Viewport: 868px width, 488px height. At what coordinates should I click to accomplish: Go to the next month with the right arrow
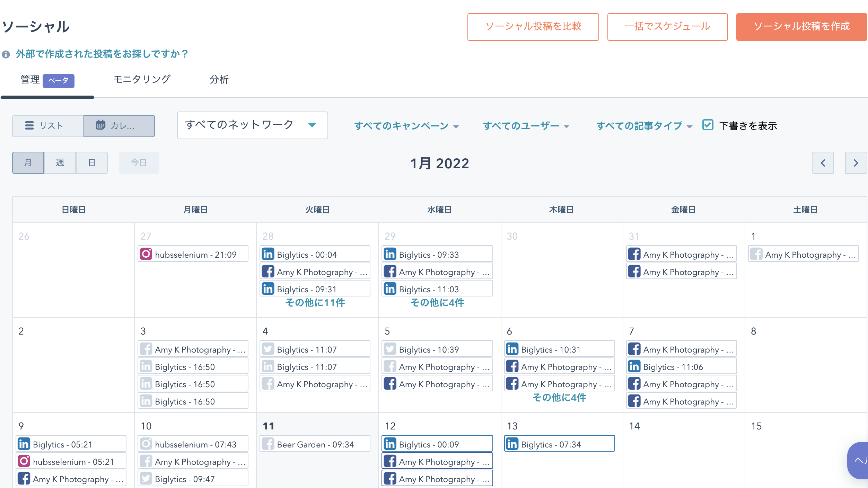[856, 163]
